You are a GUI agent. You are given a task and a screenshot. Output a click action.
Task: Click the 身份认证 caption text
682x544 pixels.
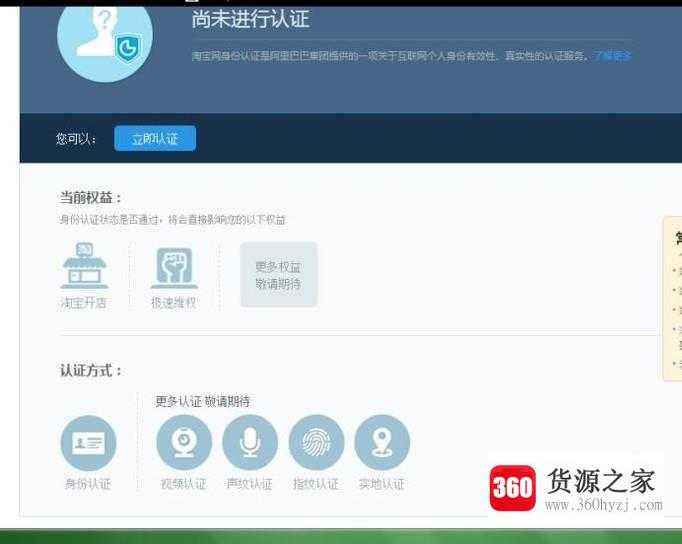pyautogui.click(x=88, y=484)
